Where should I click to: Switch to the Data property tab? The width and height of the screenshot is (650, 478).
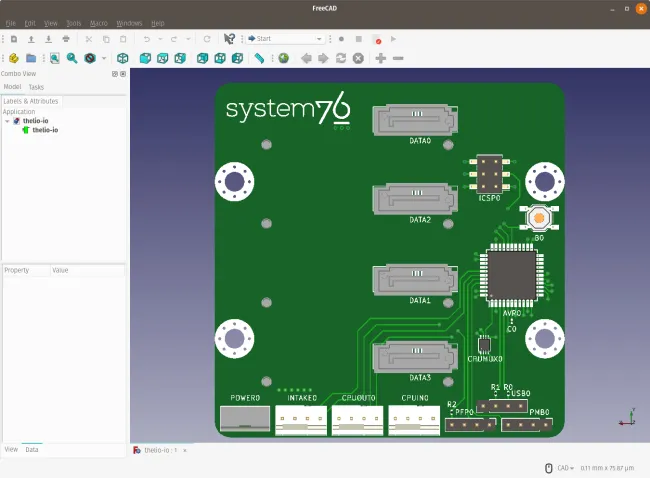(32, 450)
